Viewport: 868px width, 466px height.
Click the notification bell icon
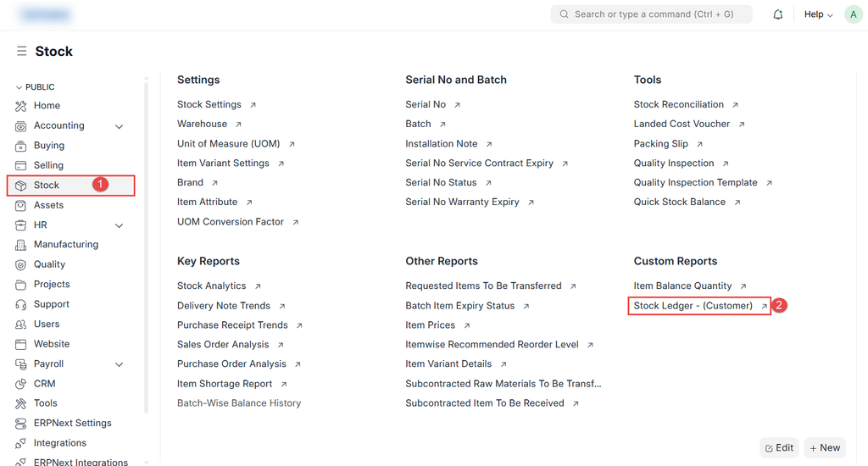point(777,14)
